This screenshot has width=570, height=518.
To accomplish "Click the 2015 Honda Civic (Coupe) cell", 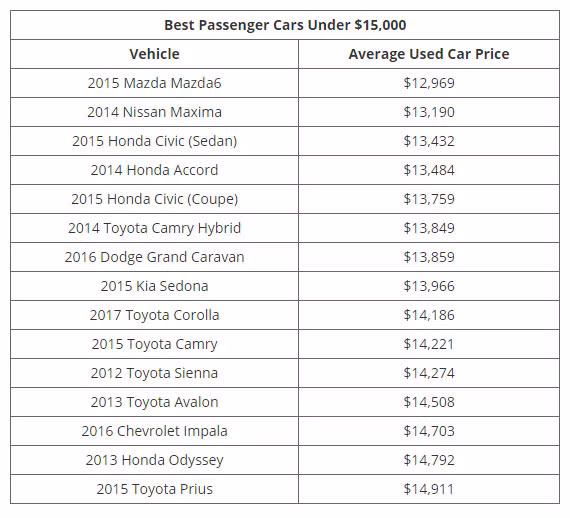I will (x=154, y=199).
